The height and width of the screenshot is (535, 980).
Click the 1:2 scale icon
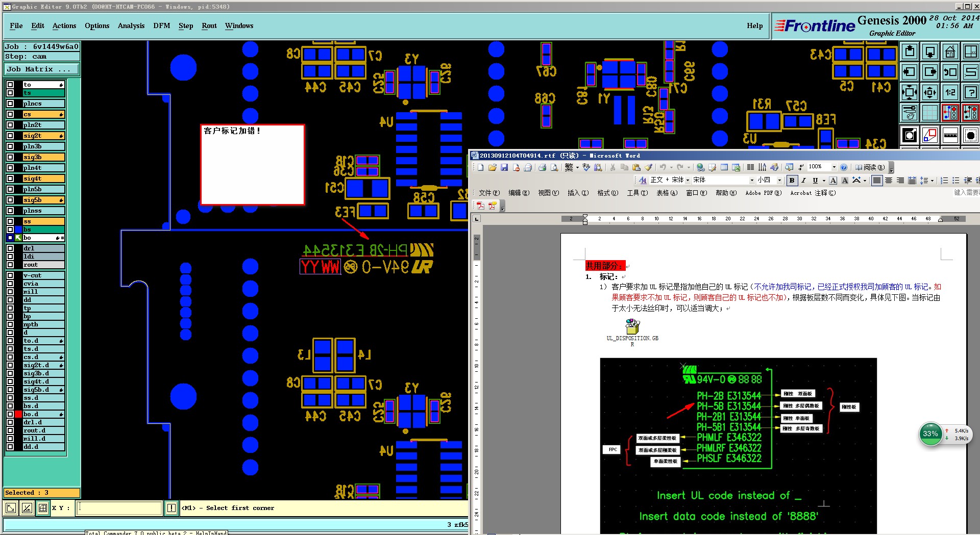click(x=950, y=92)
